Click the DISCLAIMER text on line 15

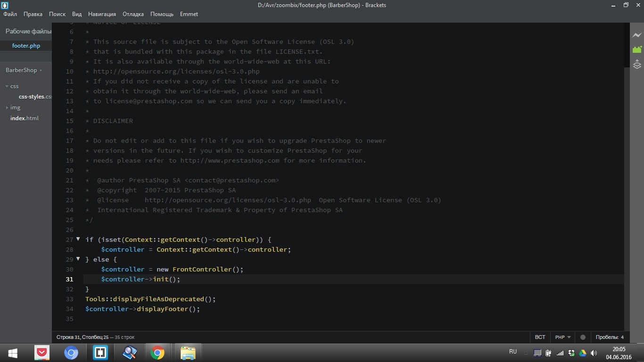113,121
